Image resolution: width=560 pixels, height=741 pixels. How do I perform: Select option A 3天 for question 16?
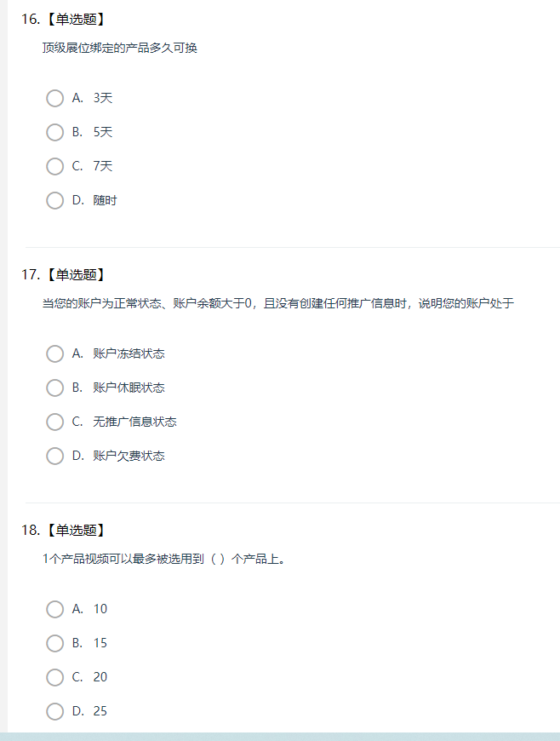point(54,98)
